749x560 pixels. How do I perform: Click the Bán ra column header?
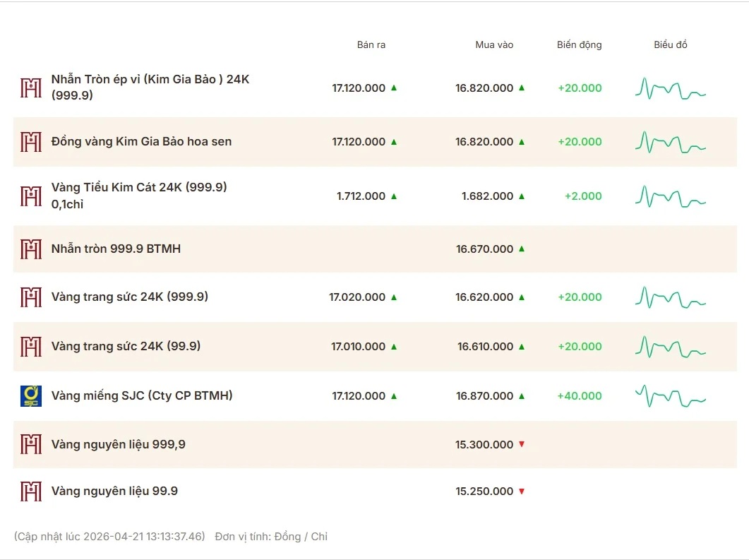click(371, 45)
